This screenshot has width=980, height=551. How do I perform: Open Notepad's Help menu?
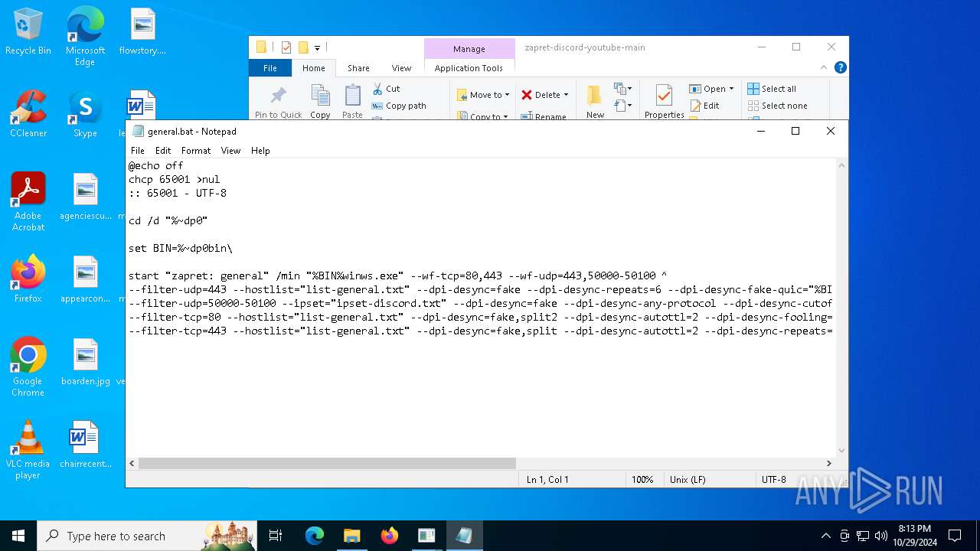pyautogui.click(x=260, y=151)
